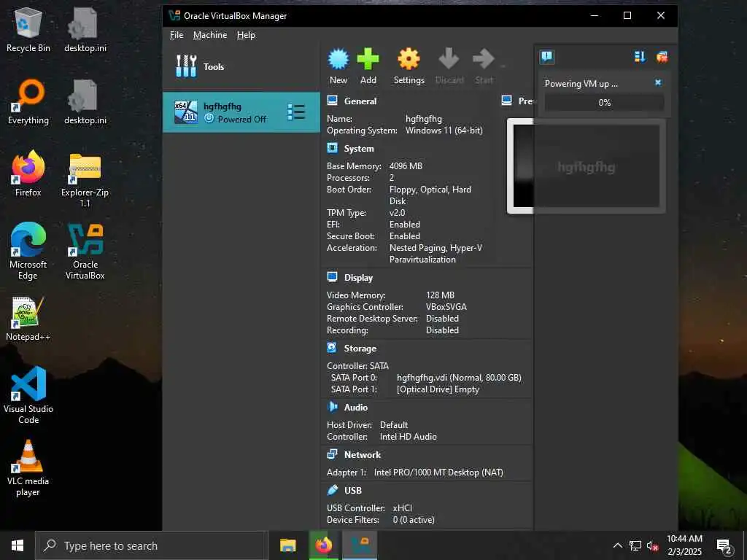The image size is (747, 560).
Task: Click the hgfhgfhg VM preview thumbnail
Action: 586,166
